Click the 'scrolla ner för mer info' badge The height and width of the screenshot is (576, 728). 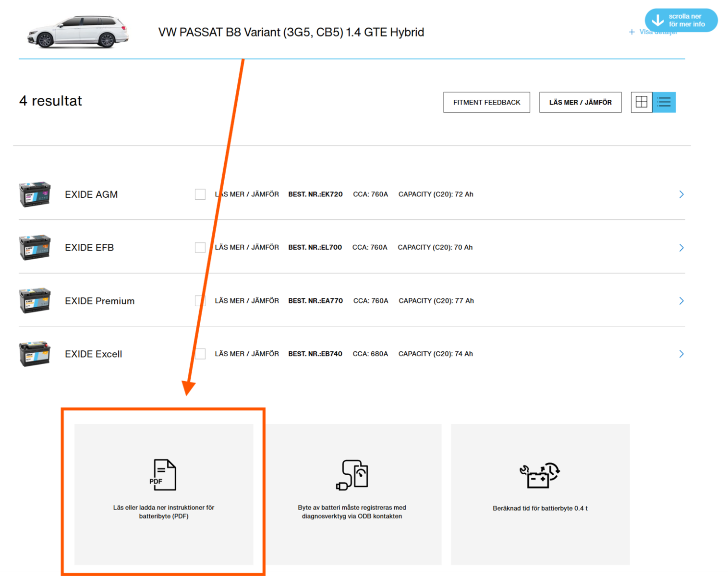point(681,20)
